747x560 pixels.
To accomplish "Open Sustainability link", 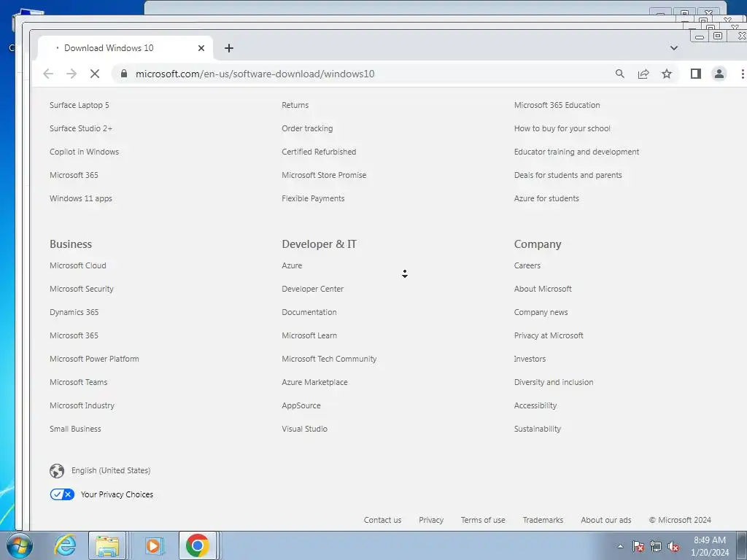I will [538, 429].
